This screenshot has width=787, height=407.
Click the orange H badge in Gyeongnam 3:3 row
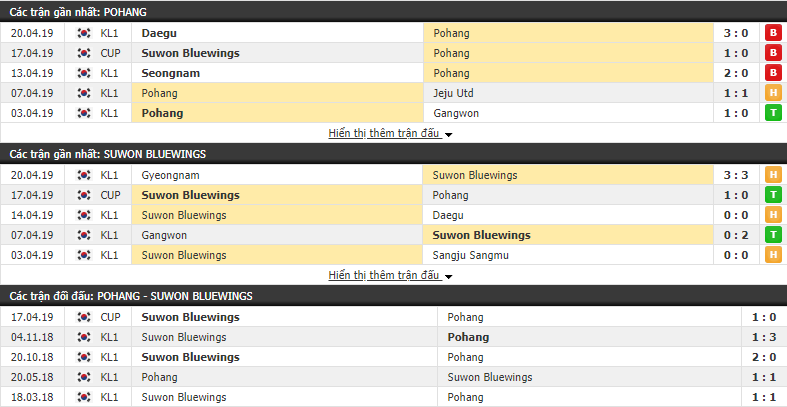coord(773,175)
